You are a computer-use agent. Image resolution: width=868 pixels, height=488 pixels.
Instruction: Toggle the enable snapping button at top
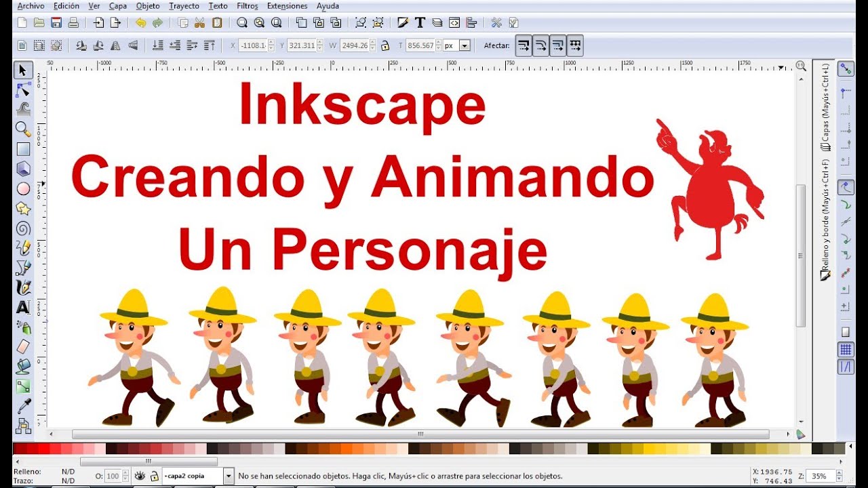pos(846,69)
